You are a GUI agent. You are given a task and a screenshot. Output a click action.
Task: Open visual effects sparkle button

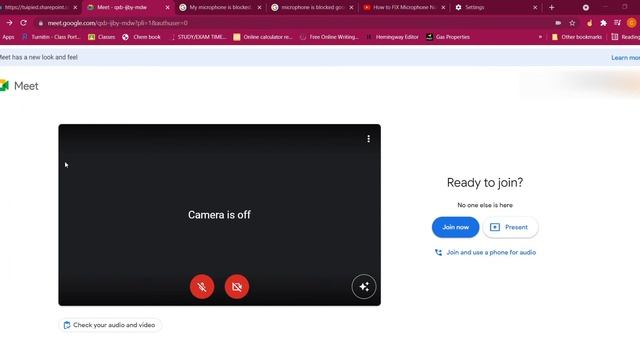point(364,287)
